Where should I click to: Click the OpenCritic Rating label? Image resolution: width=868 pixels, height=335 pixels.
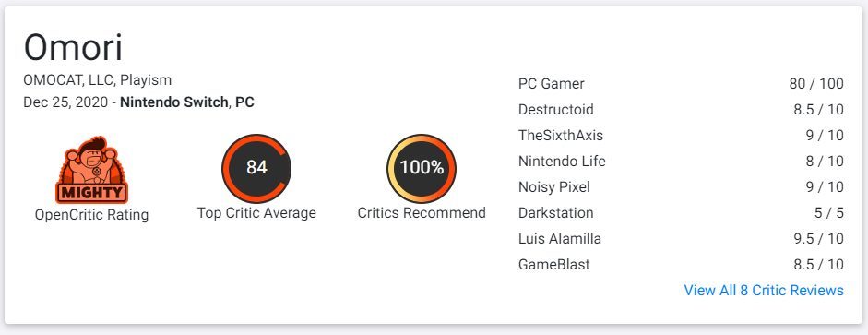(92, 215)
